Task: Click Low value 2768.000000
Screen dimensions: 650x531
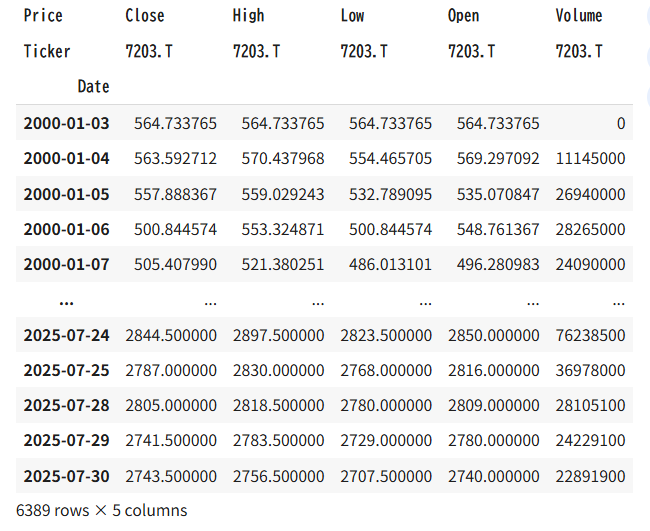Action: tap(386, 371)
